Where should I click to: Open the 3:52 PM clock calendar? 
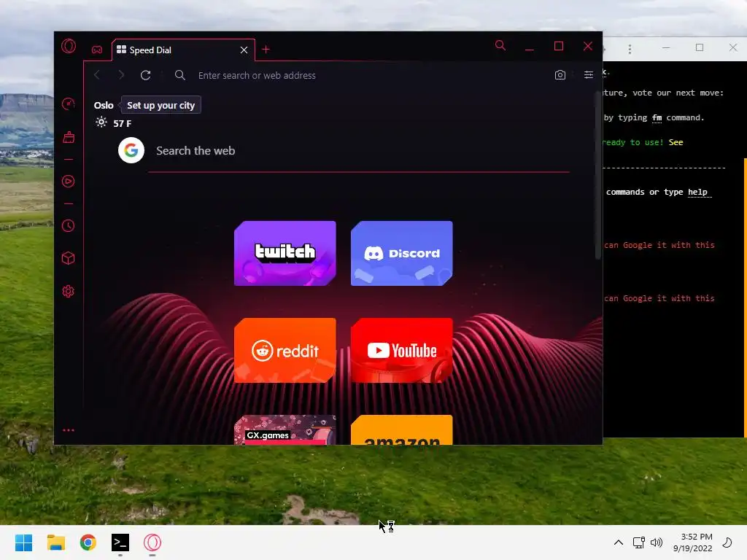click(x=693, y=542)
